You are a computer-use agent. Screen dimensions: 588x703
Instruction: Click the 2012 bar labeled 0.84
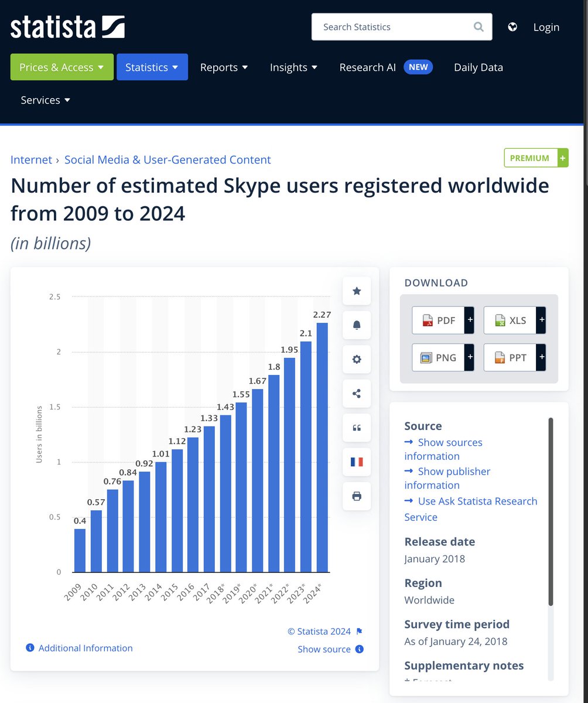[x=128, y=526]
